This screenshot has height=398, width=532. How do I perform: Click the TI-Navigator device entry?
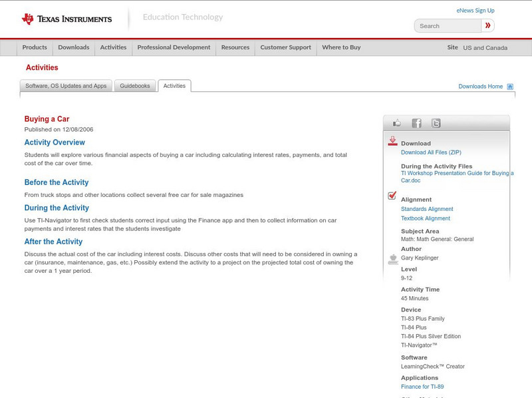pos(419,345)
